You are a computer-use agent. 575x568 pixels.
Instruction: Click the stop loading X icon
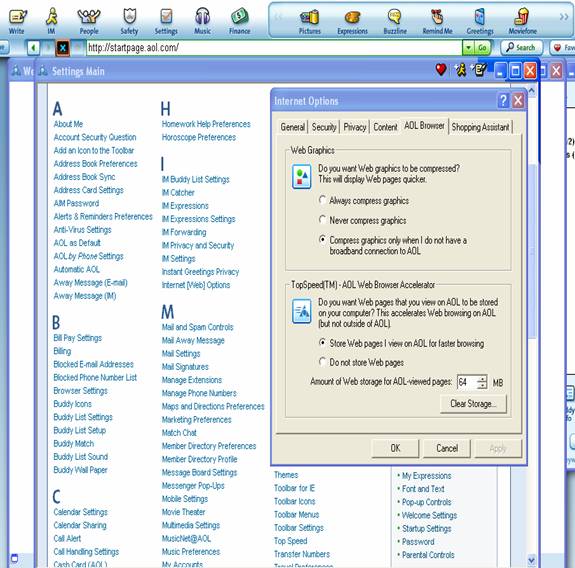(63, 48)
